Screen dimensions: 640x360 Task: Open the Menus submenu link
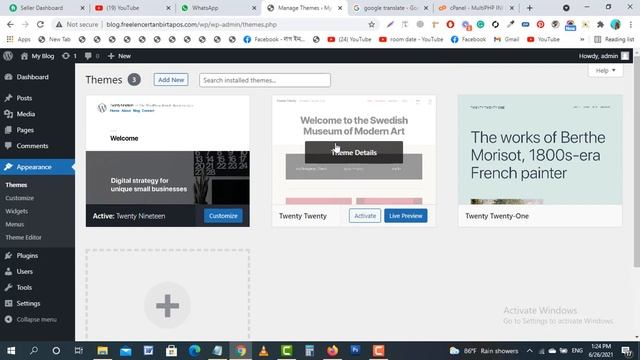click(15, 224)
